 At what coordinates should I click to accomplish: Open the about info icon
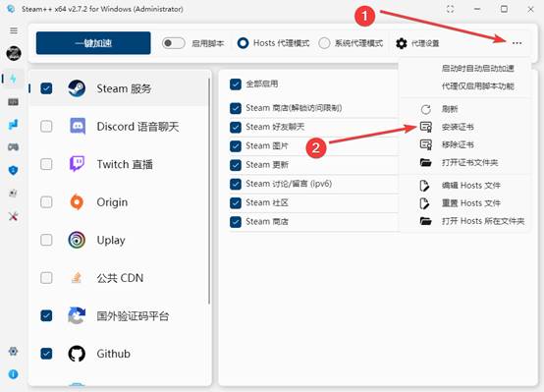[13, 374]
